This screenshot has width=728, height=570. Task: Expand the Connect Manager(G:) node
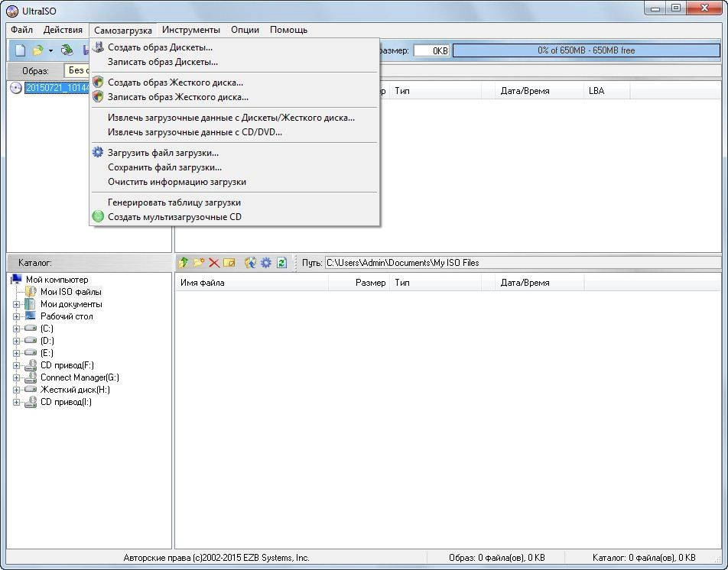[16, 377]
